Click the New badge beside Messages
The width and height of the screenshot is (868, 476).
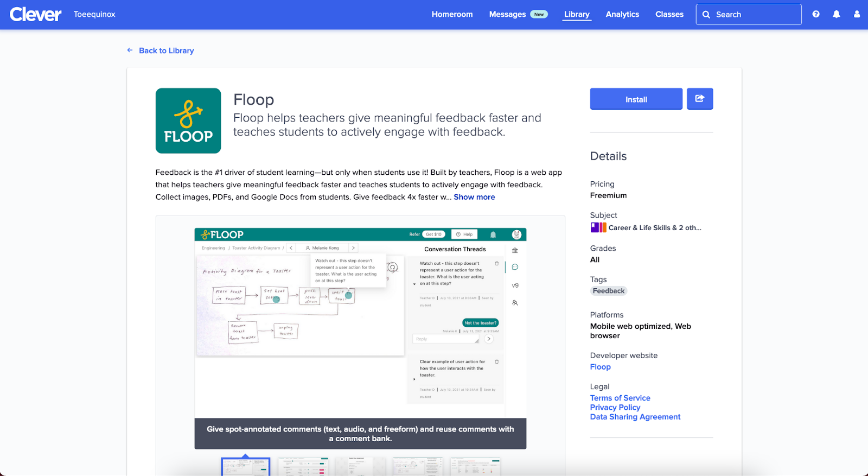point(539,15)
